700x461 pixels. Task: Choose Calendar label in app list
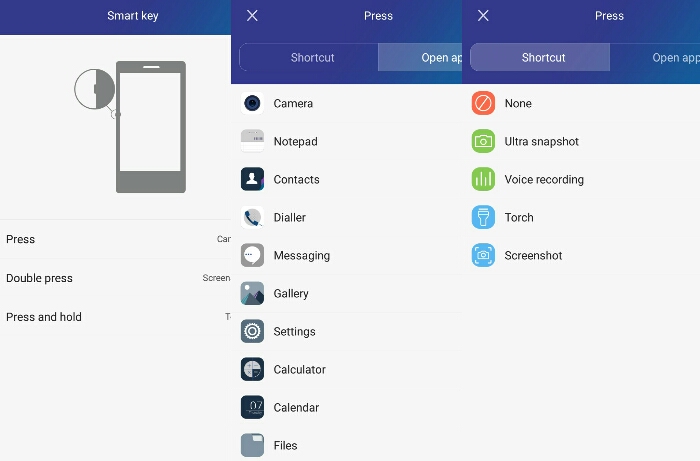click(296, 407)
